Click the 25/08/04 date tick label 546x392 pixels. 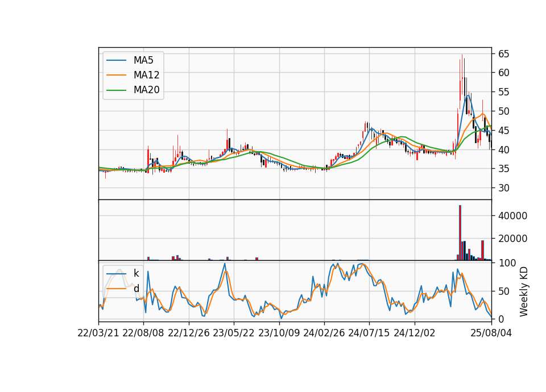491,333
